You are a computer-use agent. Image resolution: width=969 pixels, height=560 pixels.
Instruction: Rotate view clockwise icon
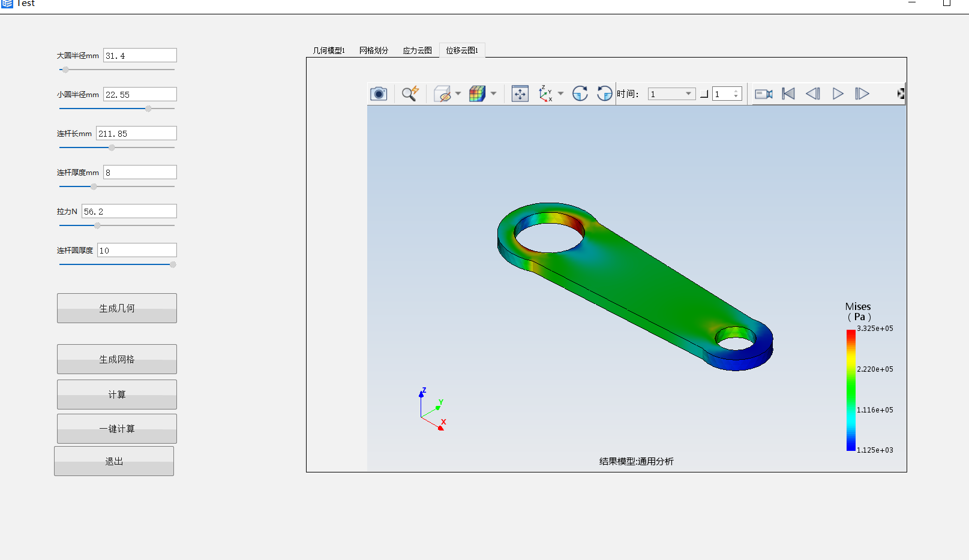[x=580, y=94]
